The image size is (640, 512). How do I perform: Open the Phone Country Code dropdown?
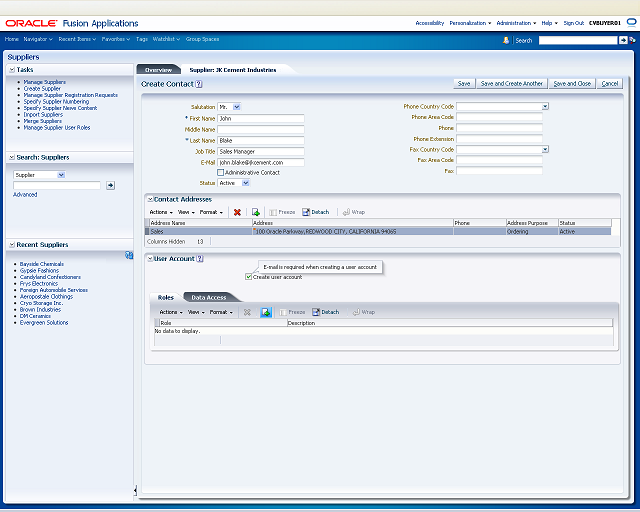[x=545, y=107]
